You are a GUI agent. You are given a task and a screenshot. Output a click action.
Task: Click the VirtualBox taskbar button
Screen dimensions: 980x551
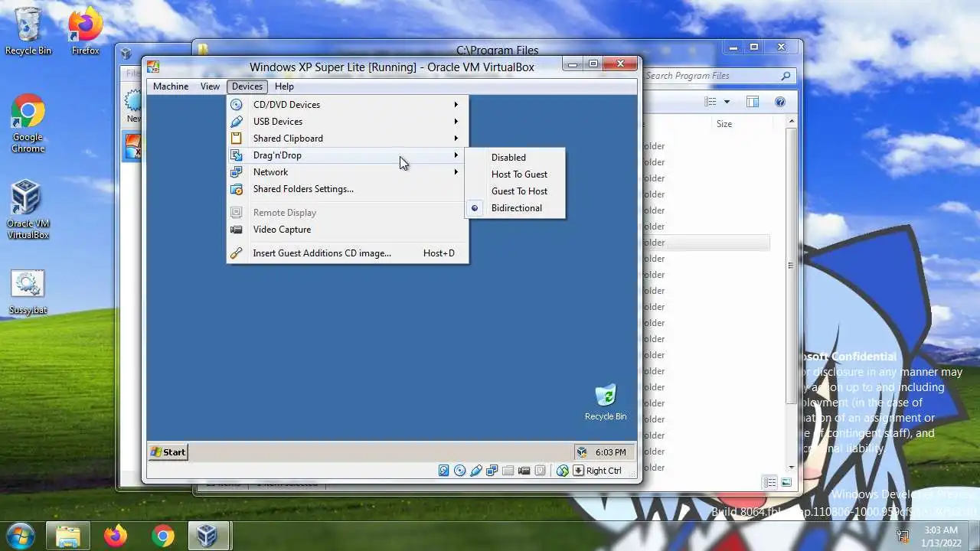pyautogui.click(x=207, y=536)
